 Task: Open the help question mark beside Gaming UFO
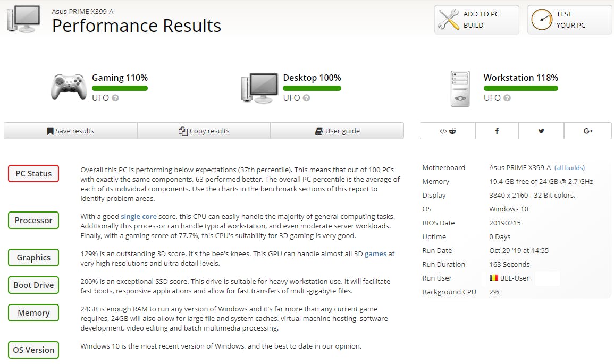[x=115, y=98]
